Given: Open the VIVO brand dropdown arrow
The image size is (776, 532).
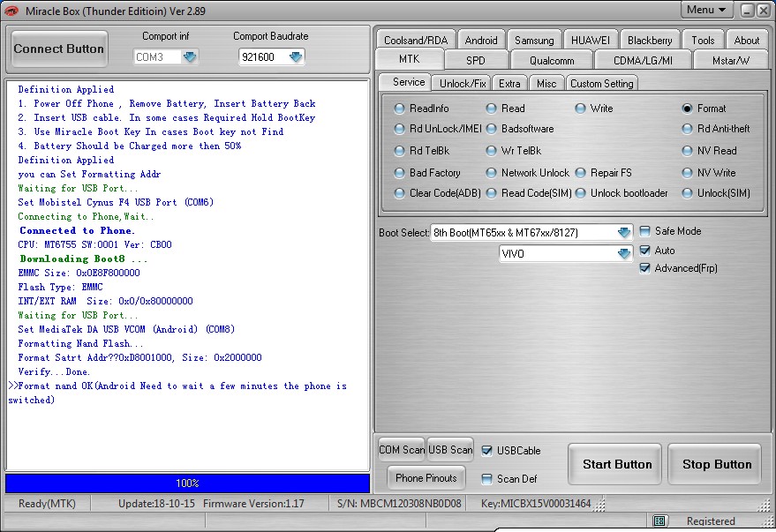Looking at the screenshot, I should click(623, 253).
